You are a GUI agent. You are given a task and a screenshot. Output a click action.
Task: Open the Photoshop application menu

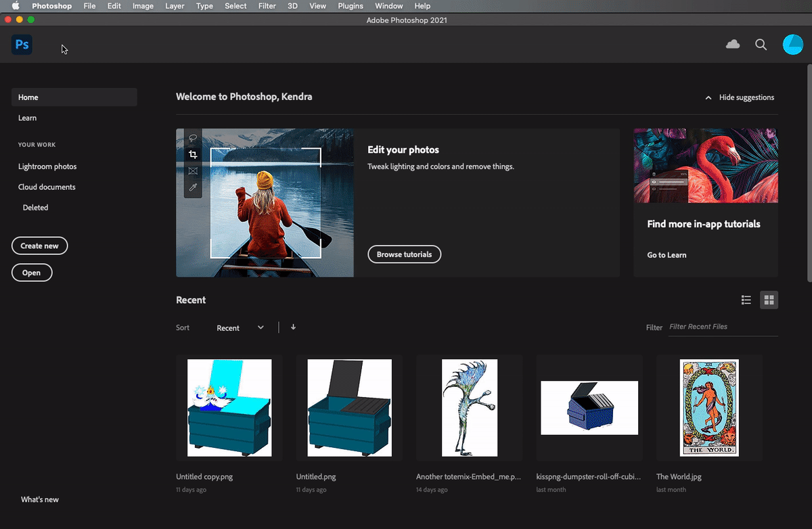[x=51, y=6]
